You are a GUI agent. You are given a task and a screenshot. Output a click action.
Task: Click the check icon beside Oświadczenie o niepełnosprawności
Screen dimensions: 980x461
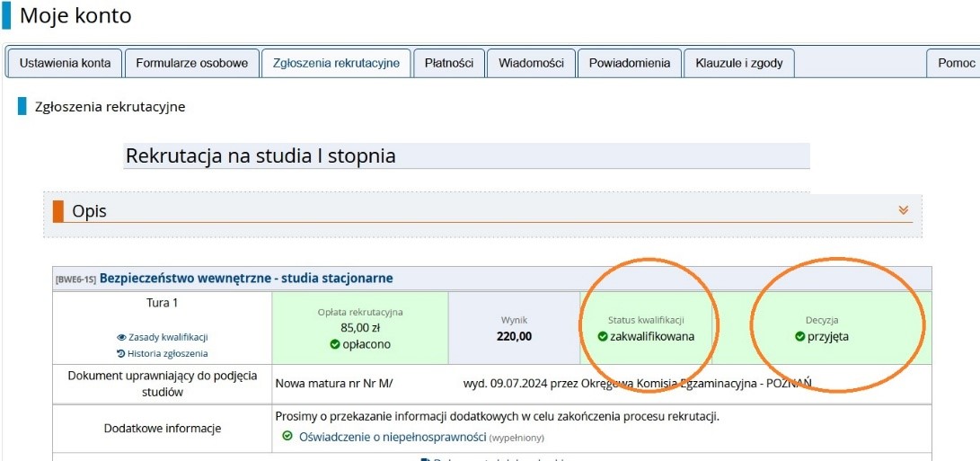coord(287,437)
